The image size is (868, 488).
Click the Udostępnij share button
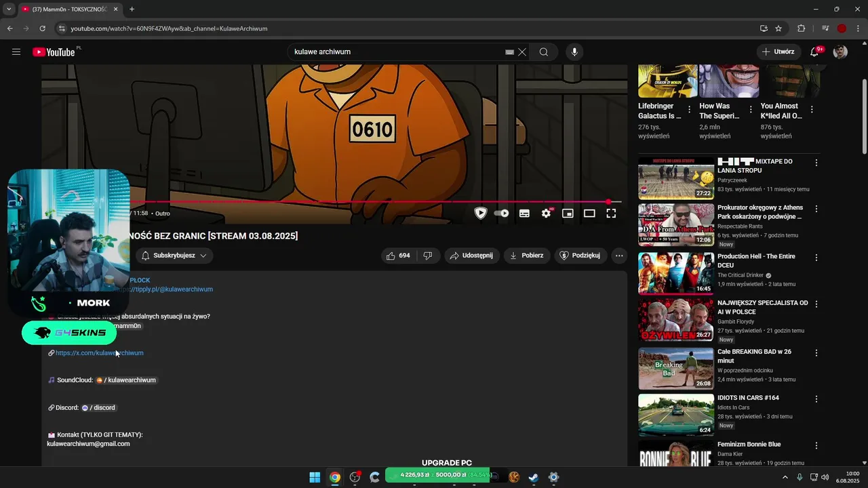point(472,256)
